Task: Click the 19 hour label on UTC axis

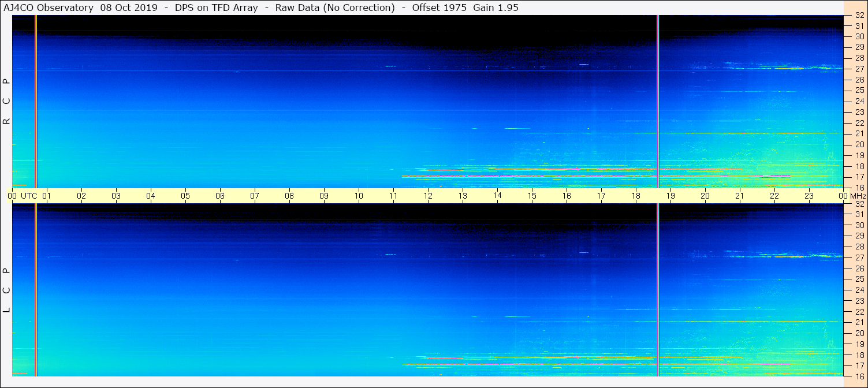Action: pyautogui.click(x=670, y=196)
